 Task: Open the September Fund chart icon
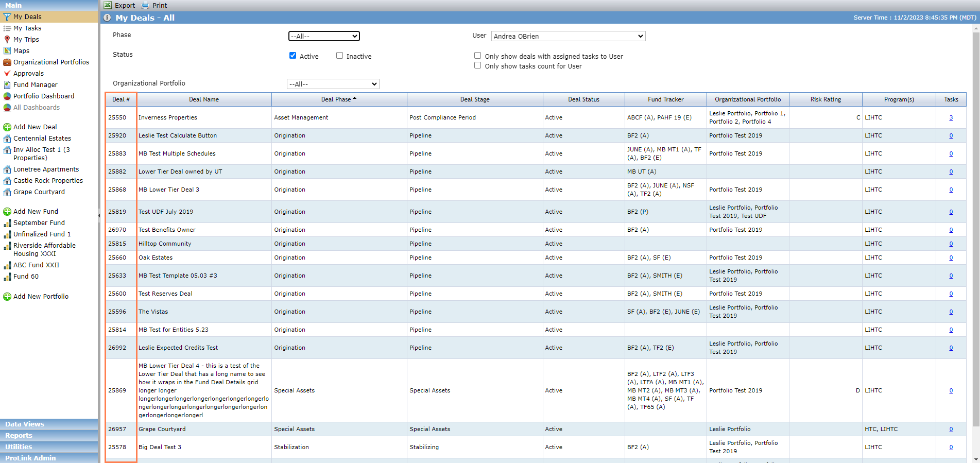point(7,223)
